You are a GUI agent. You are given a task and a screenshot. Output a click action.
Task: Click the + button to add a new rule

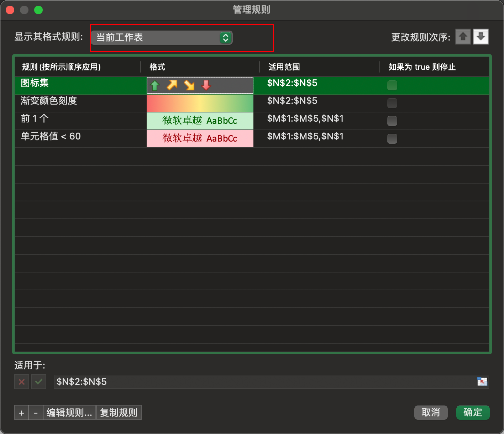point(21,412)
